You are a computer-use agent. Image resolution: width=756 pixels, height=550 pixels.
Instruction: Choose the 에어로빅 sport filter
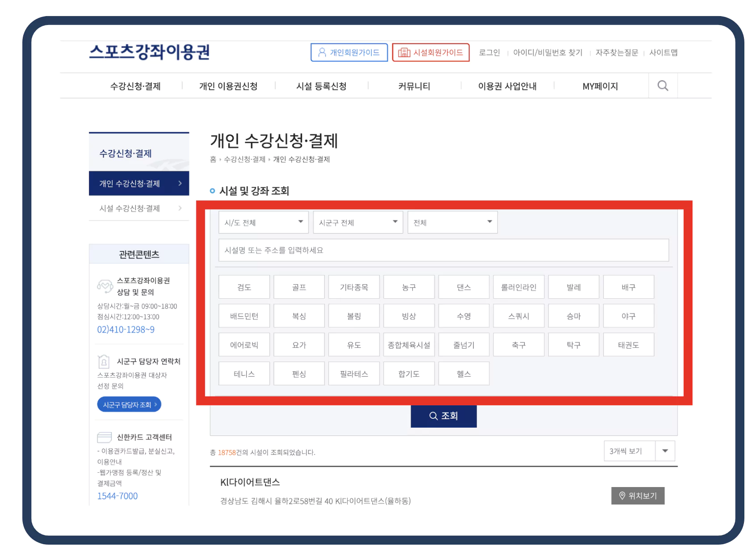[244, 345]
